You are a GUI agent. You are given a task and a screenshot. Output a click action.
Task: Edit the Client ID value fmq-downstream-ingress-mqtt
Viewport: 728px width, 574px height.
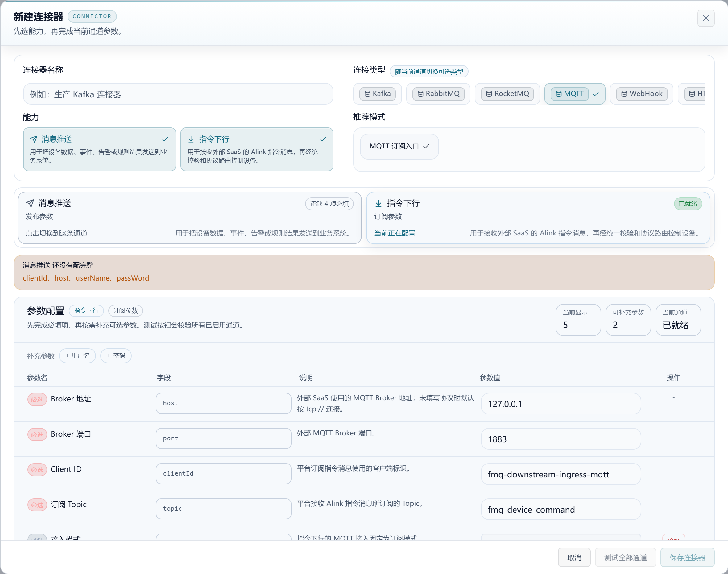(x=561, y=474)
